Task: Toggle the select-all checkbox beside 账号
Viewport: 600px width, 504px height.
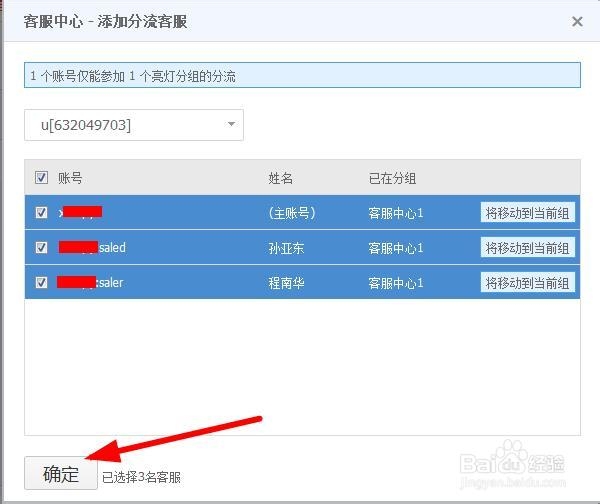Action: point(41,178)
